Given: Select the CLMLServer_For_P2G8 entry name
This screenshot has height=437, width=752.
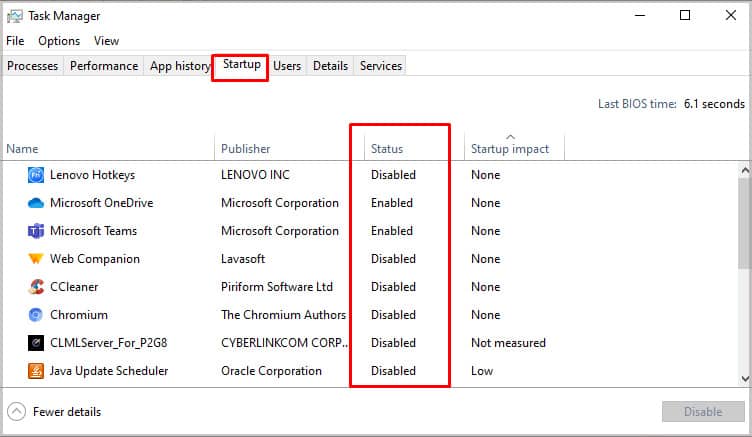Looking at the screenshot, I should tap(108, 343).
